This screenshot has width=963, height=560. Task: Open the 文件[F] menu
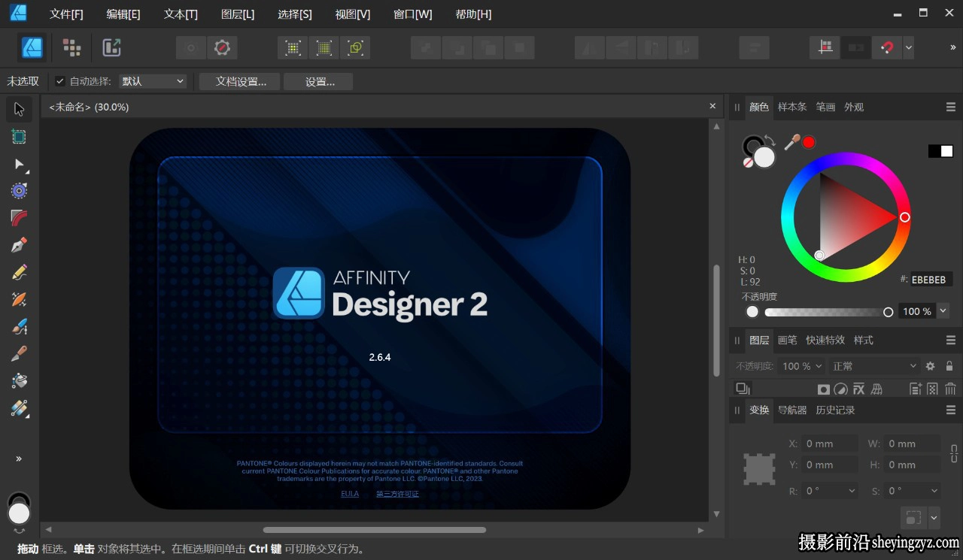pyautogui.click(x=66, y=14)
